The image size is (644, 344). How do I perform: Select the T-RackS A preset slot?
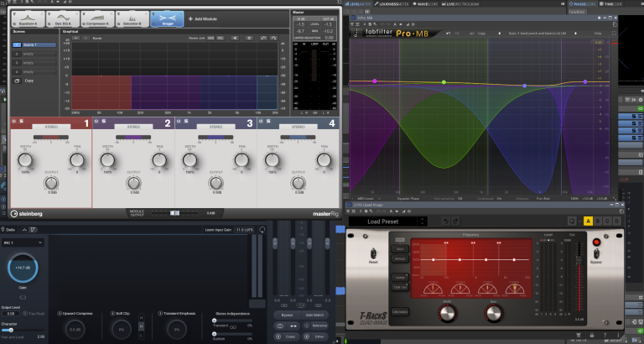[587, 222]
